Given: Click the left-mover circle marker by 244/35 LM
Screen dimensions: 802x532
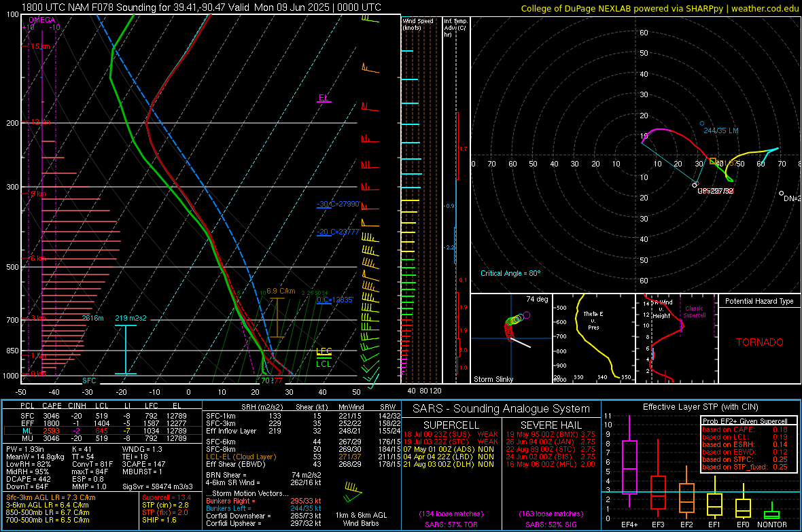Looking at the screenshot, I should 701,123.
